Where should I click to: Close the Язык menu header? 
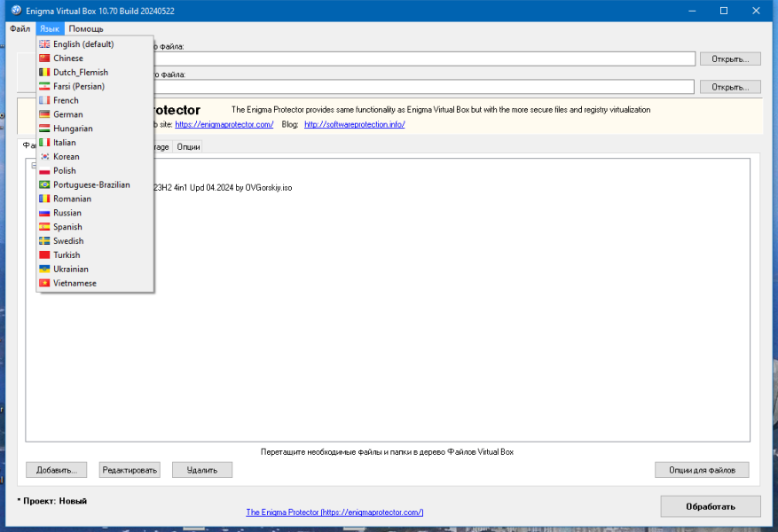click(50, 28)
